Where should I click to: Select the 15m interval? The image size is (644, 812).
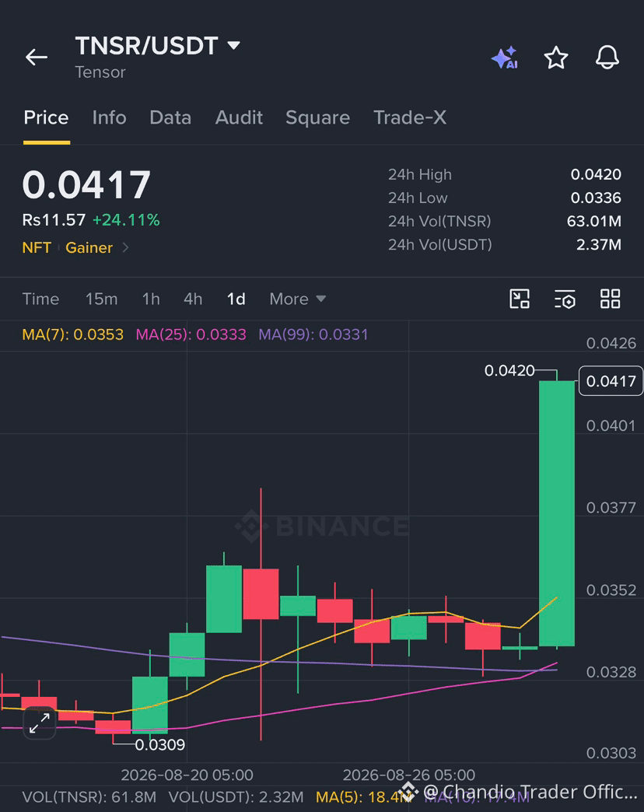click(x=101, y=299)
